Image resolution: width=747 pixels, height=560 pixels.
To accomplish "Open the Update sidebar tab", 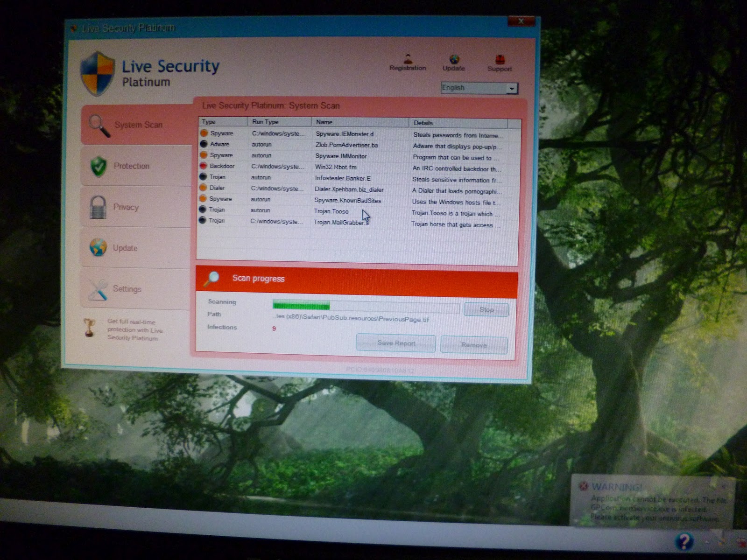I will 135,248.
